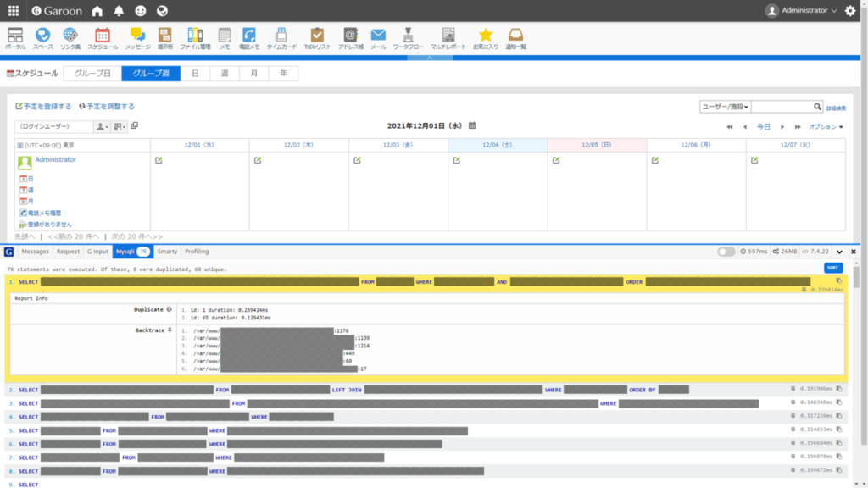The image size is (868, 488).
Task: Open the group selection dropdown button
Action: [x=120, y=127]
